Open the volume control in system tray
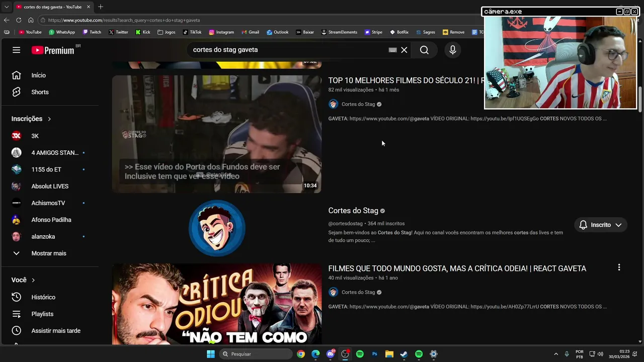Screen dimensions: 644x362 (x=600, y=354)
